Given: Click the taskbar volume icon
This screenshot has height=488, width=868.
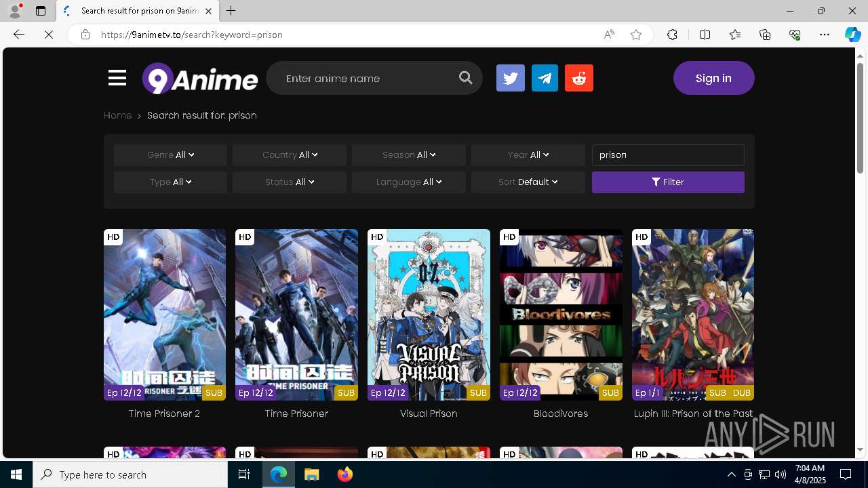Looking at the screenshot, I should tap(781, 474).
